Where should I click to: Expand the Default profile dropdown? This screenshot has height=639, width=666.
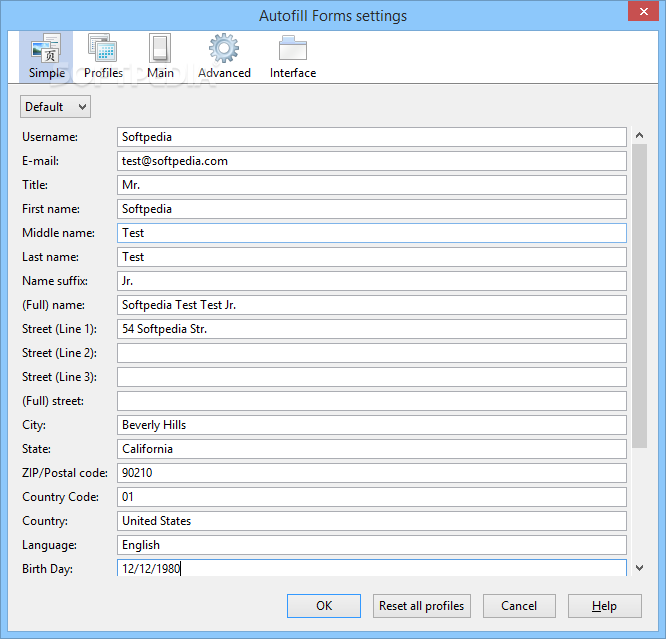(x=55, y=107)
